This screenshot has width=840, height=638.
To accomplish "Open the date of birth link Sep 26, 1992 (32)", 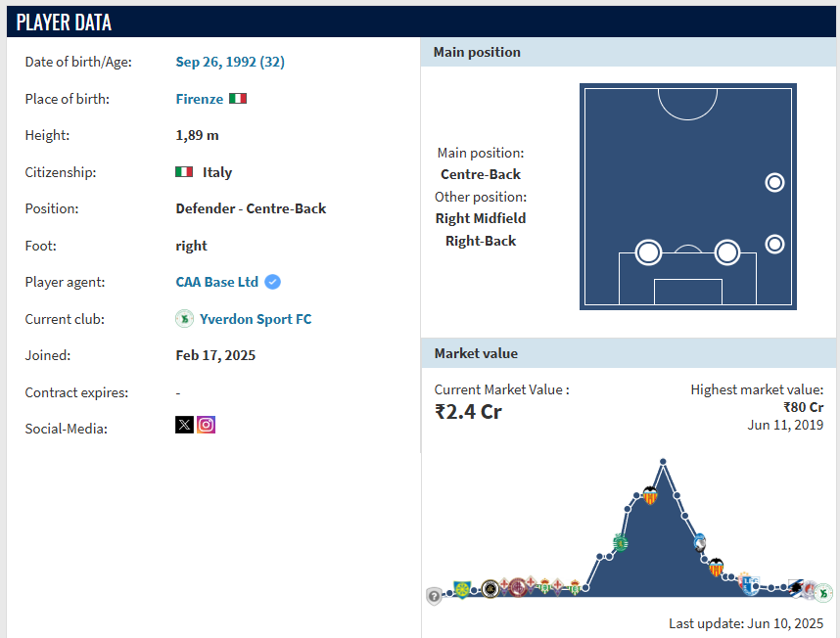I will click(x=230, y=62).
